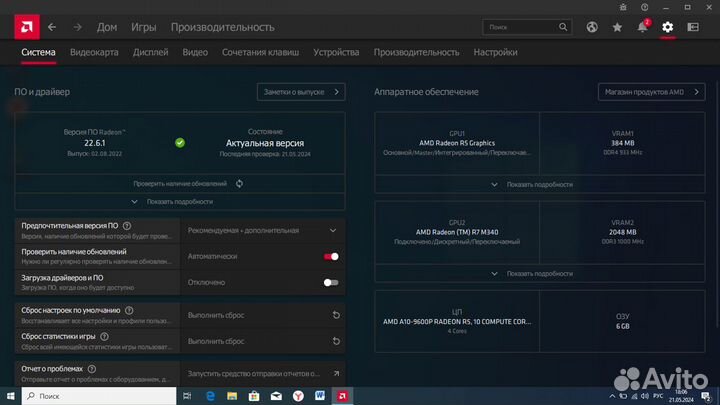The image size is (720, 405).
Task: Click AMD Radeon R5 Graphics GPU1 card
Action: (x=457, y=143)
